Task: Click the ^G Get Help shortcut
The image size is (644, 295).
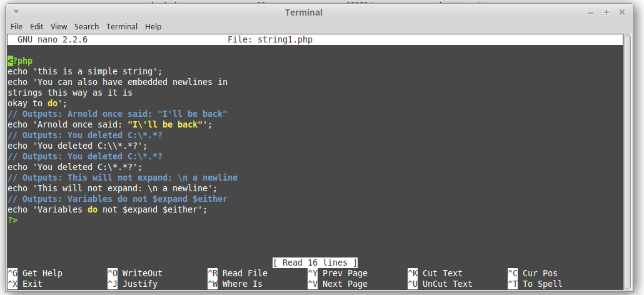Action: [35, 273]
